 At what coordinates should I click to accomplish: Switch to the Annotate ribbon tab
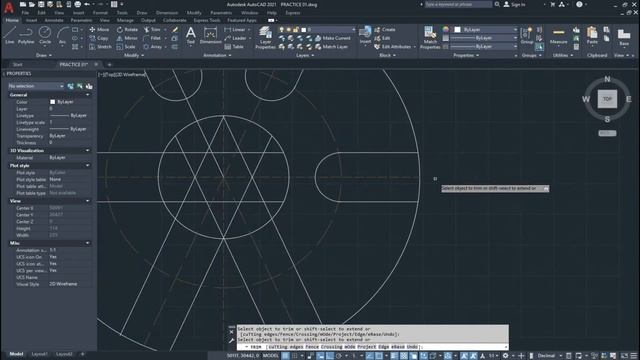click(54, 20)
